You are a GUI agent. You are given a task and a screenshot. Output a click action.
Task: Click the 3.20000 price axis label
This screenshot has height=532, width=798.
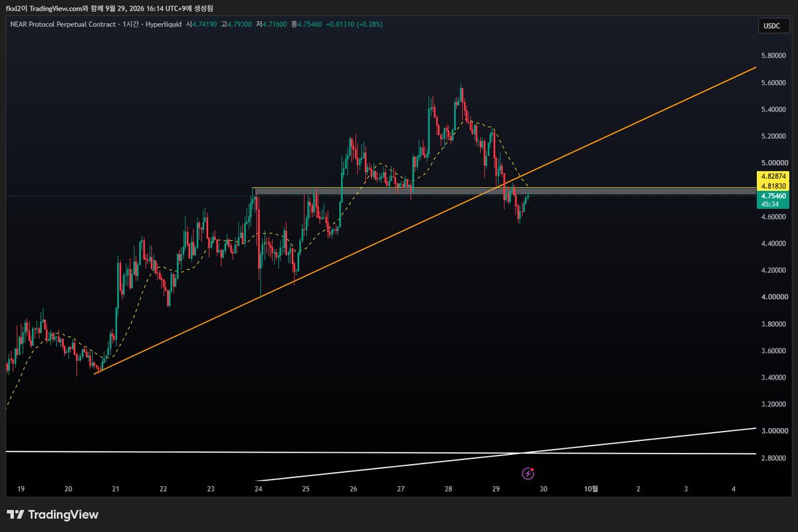(773, 404)
